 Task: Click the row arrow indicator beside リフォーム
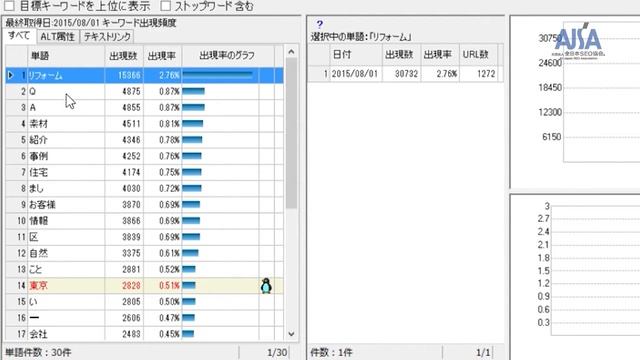coord(11,75)
